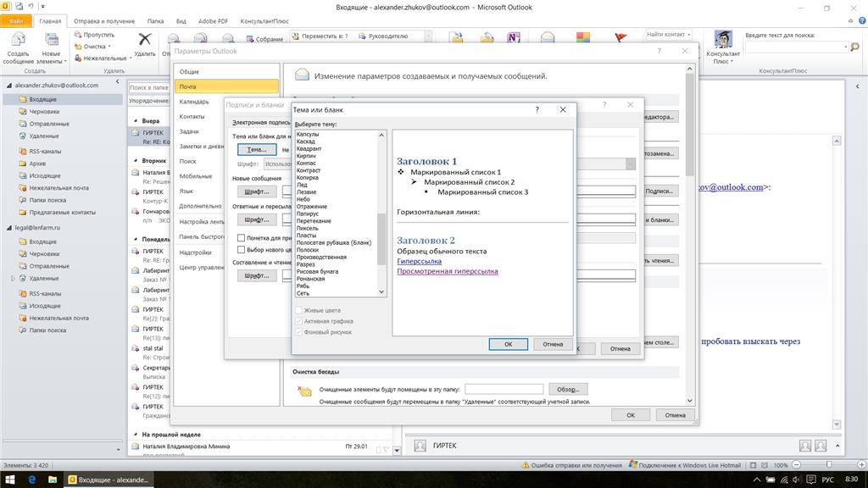Toggle the Выбор нового цв... checkbox
This screenshot has width=868, height=488.
tap(242, 250)
